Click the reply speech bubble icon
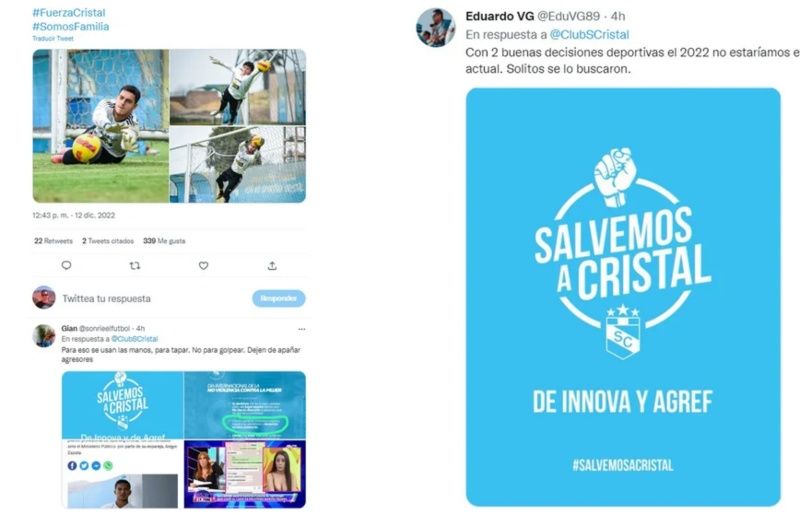This screenshot has height=514, width=800. coord(66,265)
